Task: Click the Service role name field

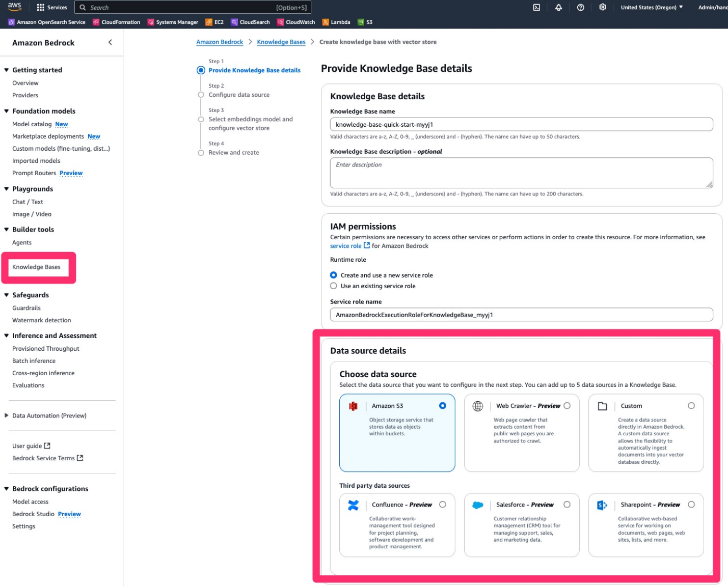Action: click(x=521, y=315)
